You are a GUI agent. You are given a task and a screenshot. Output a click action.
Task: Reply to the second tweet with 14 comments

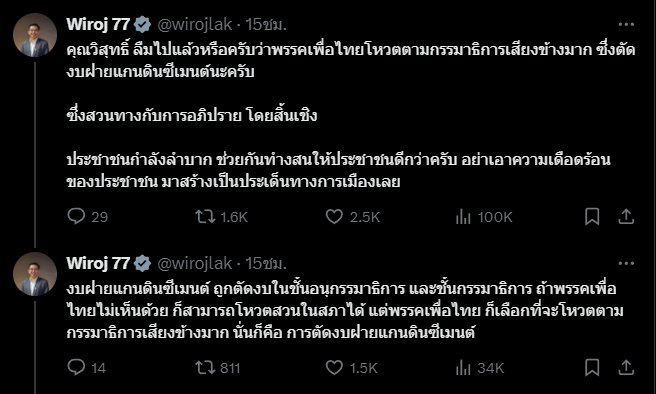click(86, 368)
